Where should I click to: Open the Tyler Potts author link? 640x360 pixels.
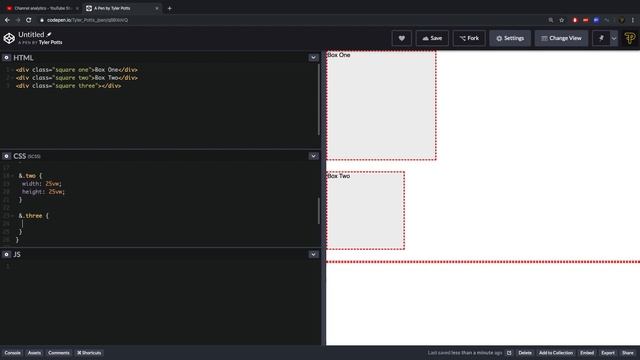(51, 42)
